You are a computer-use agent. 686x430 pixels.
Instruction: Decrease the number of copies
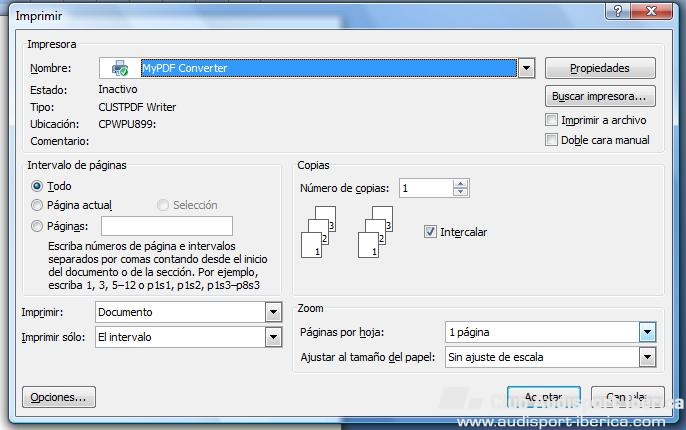(x=460, y=192)
